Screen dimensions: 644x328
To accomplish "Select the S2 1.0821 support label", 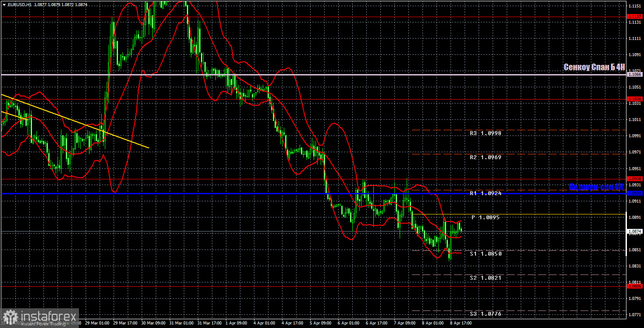I will (x=486, y=278).
